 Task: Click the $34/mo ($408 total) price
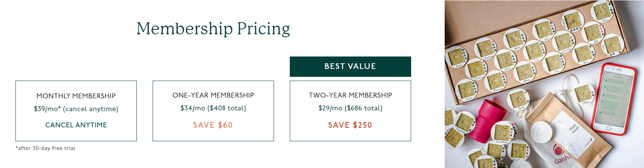click(x=213, y=108)
